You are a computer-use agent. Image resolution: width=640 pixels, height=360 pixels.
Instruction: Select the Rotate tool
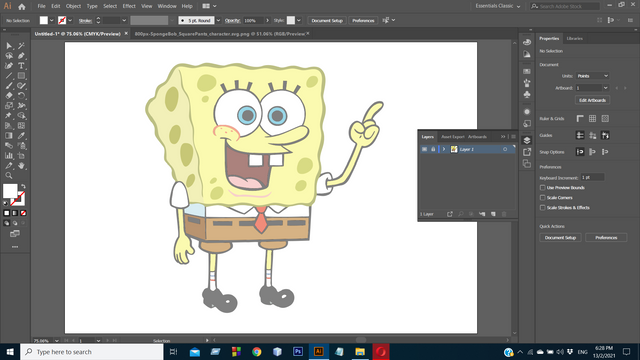pyautogui.click(x=21, y=96)
